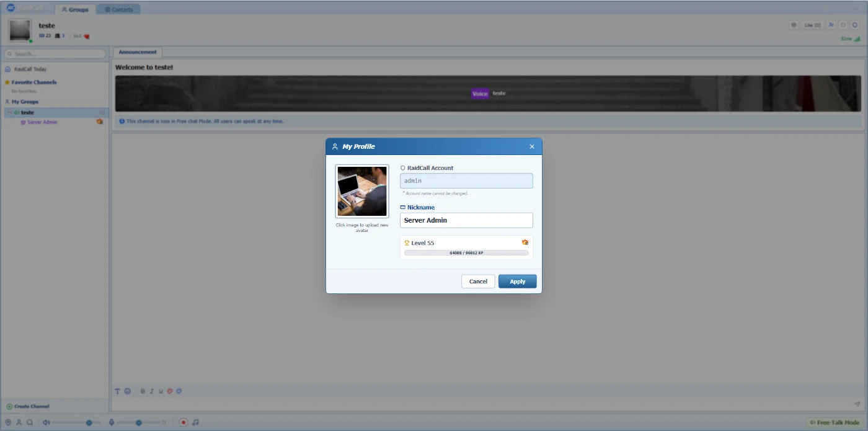Image resolution: width=868 pixels, height=431 pixels.
Task: Click the Nickname field containing Server Admin
Action: 466,220
